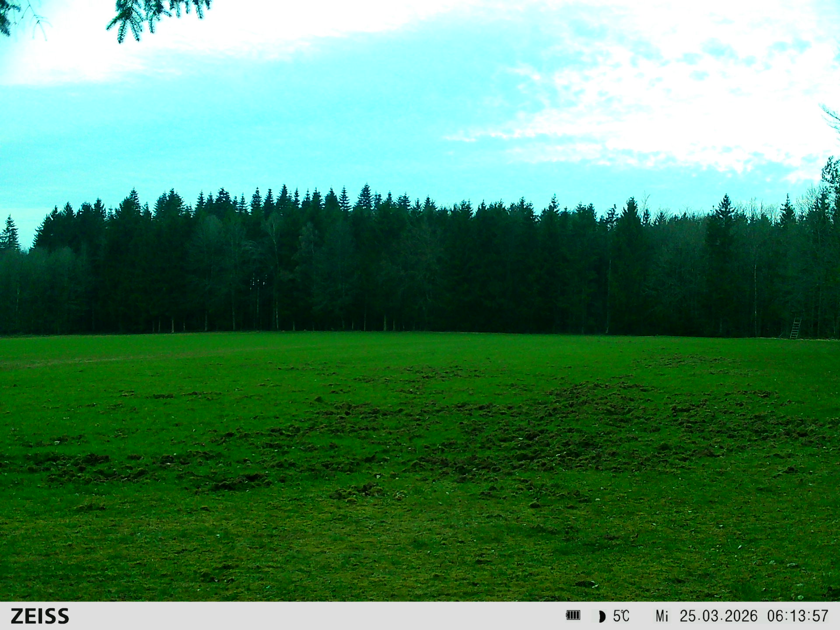Click the 5°C temperature reading
The image size is (840, 630).
tap(621, 616)
